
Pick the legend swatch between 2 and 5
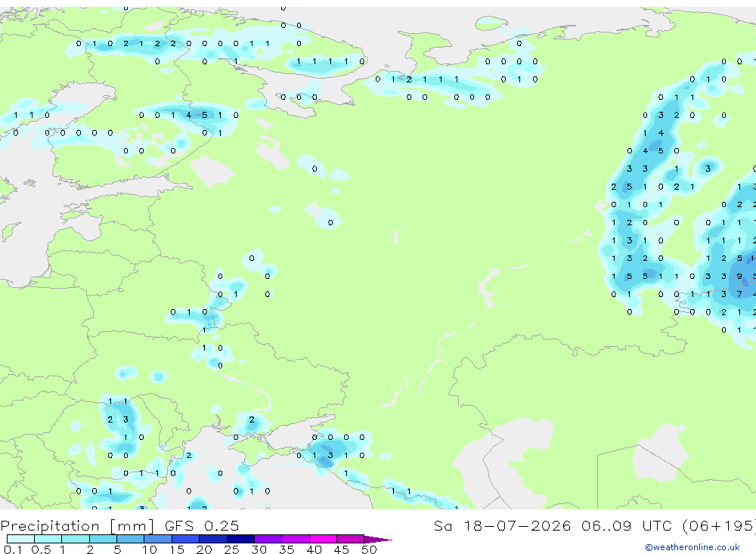pyautogui.click(x=103, y=539)
